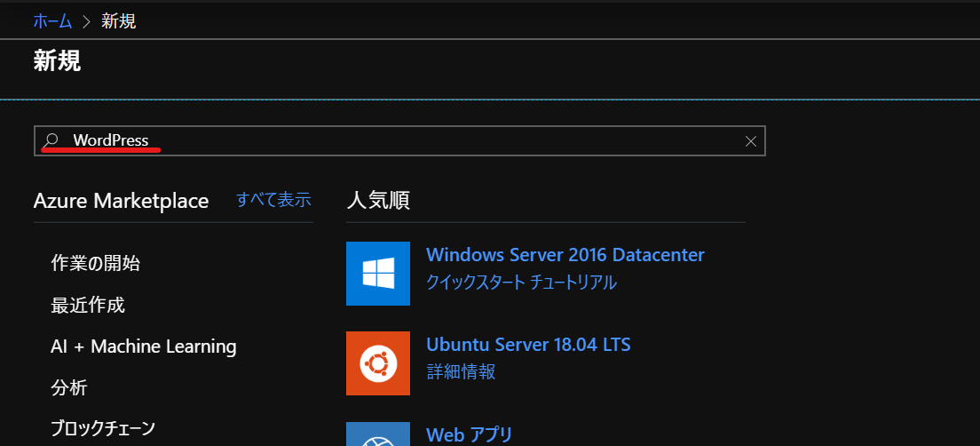
Task: Click the Web アプリ globe icon
Action: click(378, 434)
